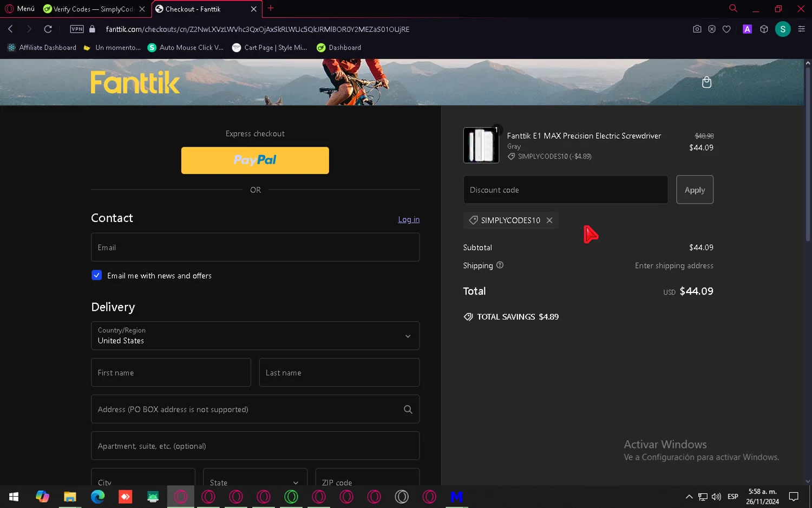The image size is (812, 508).
Task: Open the extensions cube icon
Action: [x=764, y=29]
